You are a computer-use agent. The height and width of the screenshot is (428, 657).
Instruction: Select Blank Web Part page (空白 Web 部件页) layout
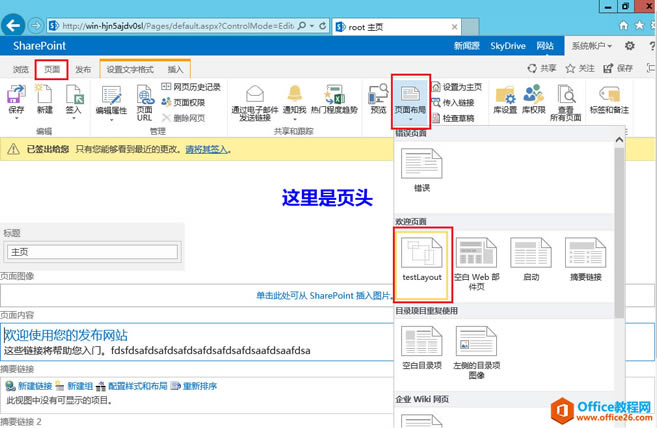tap(476, 264)
